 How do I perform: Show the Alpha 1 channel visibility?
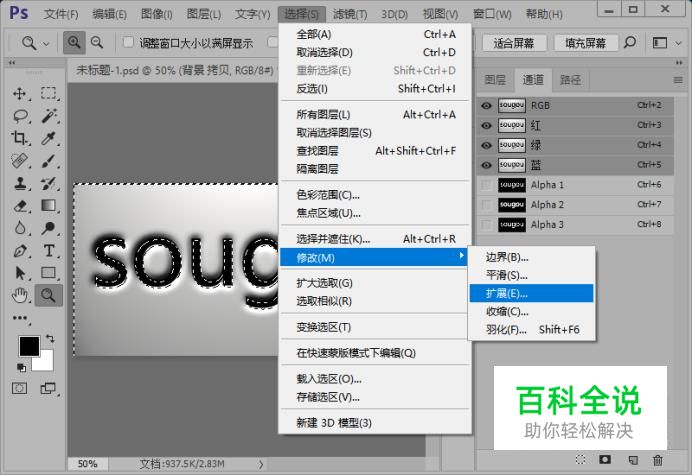tap(486, 185)
